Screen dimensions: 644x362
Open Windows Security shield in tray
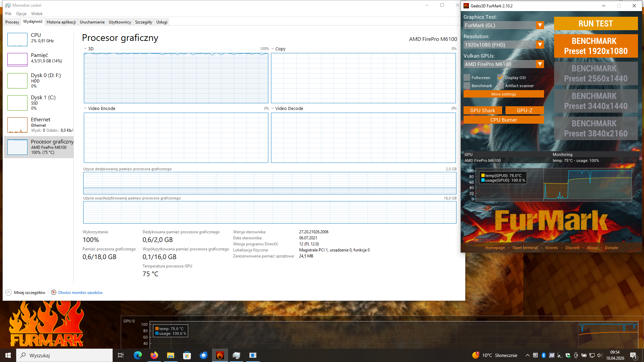coord(568,355)
